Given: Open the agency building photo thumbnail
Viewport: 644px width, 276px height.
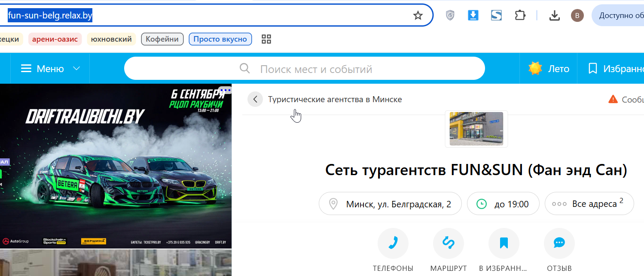Looking at the screenshot, I should (x=476, y=129).
